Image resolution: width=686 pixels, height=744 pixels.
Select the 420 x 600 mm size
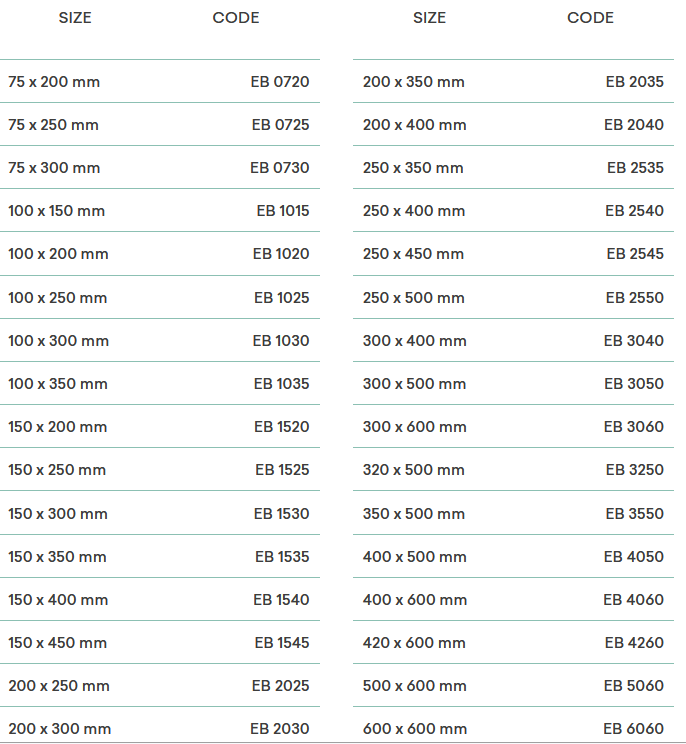415,643
